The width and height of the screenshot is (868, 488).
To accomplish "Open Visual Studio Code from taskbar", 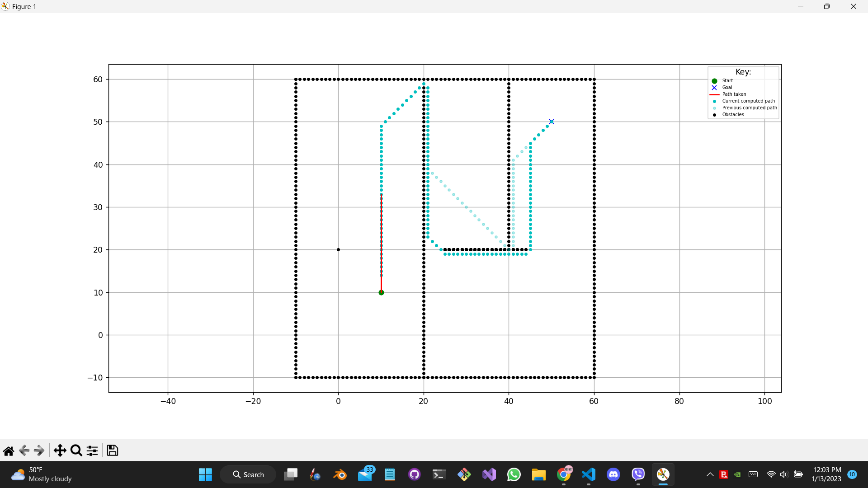I will tap(589, 474).
